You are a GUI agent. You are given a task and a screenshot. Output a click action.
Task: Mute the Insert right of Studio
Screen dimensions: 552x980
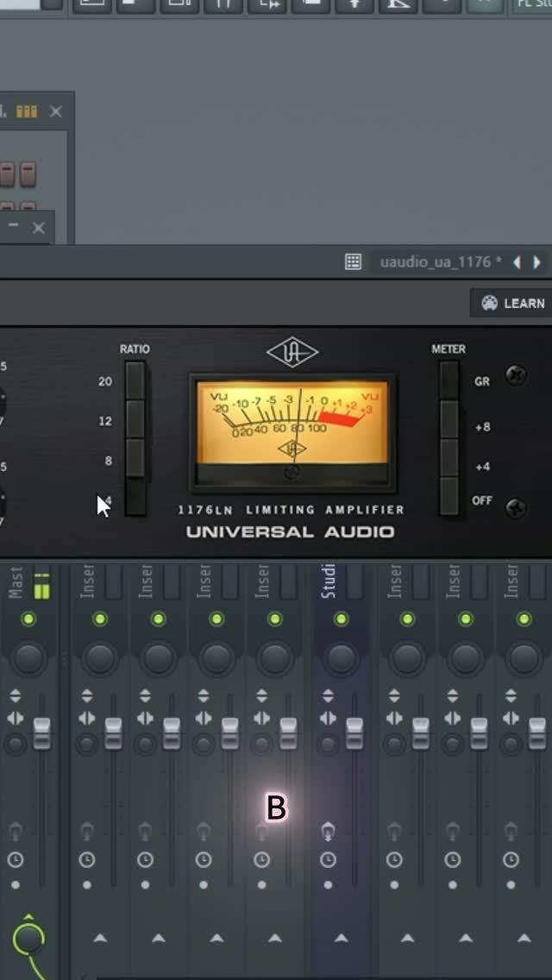pos(407,619)
